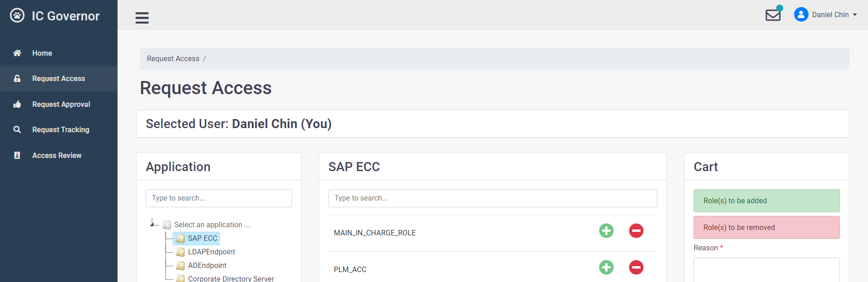Click the PLM_ACC role name
Screen dimensions: 868x282
tap(350, 270)
